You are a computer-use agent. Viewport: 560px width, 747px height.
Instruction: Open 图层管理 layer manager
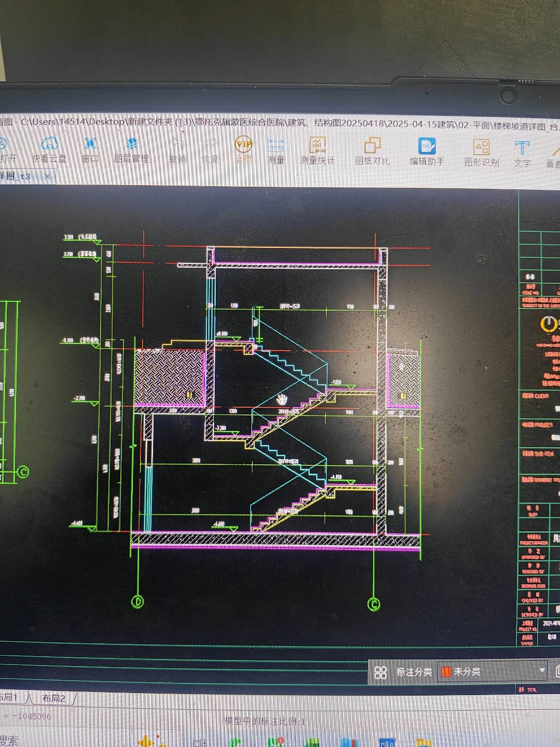[132, 150]
